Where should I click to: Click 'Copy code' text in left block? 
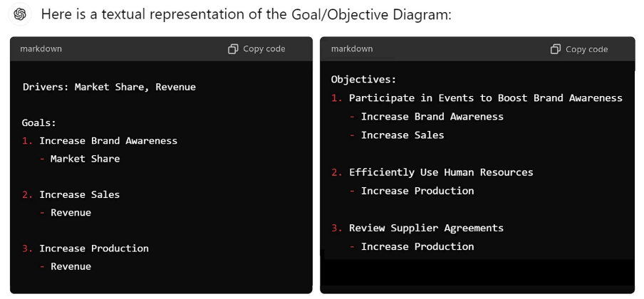click(x=264, y=49)
